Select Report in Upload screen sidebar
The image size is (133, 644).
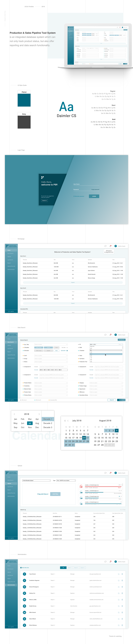tap(9, 490)
